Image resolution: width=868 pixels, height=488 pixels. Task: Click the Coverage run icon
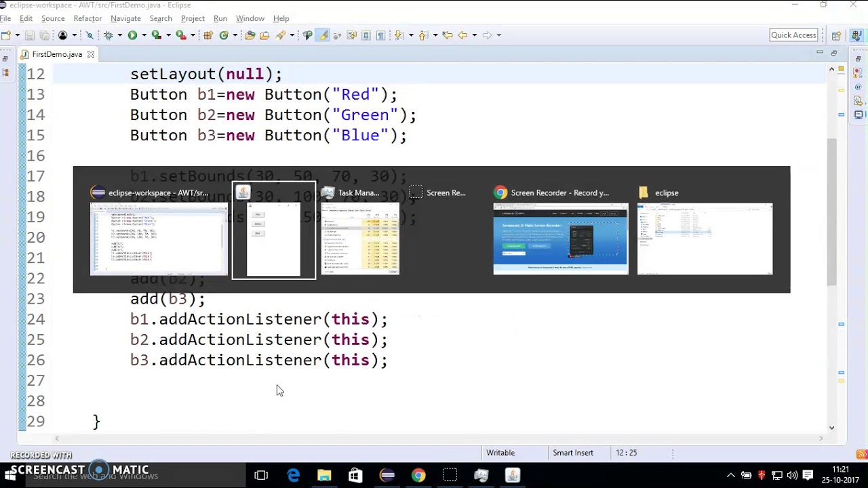157,35
